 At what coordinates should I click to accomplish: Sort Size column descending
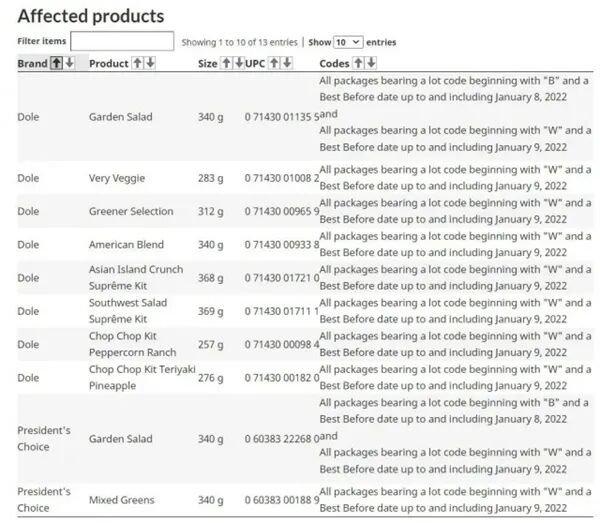coord(238,63)
